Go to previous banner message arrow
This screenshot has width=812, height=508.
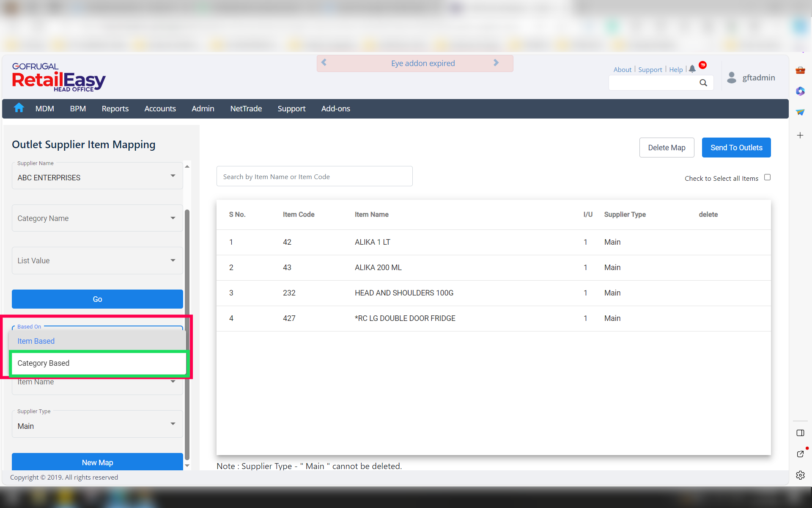pos(324,63)
